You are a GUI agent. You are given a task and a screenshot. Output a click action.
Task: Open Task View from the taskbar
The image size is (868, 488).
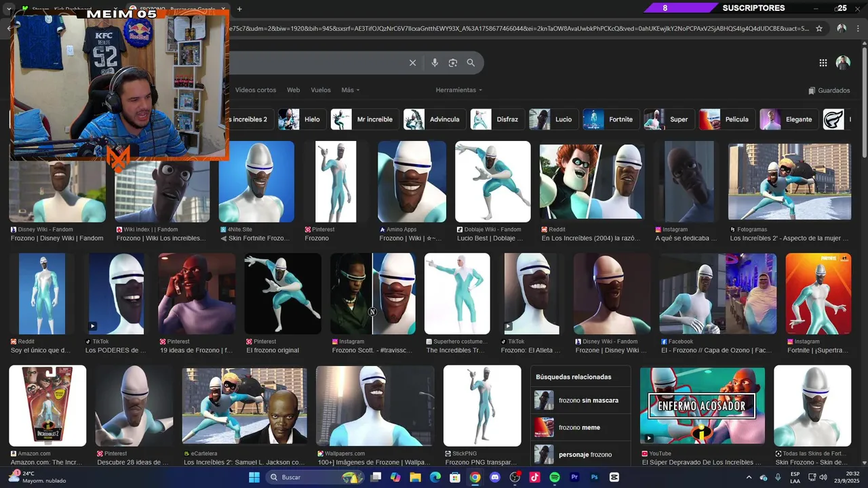coord(376,477)
